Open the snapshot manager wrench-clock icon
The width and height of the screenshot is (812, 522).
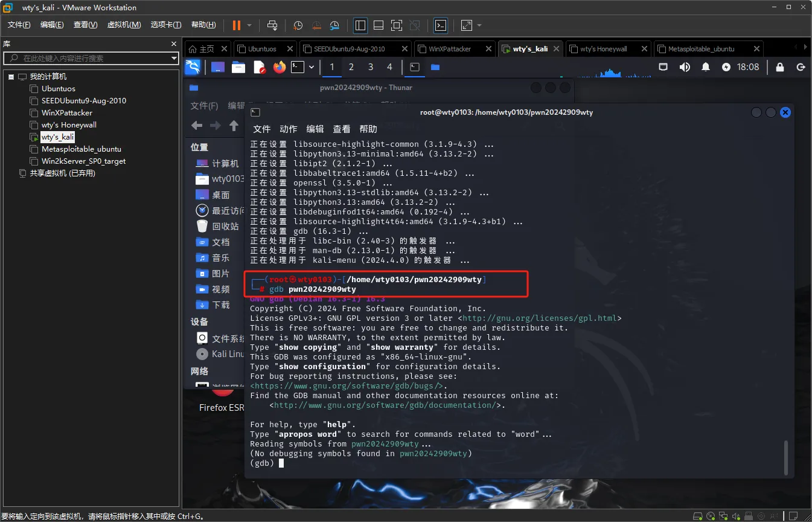click(335, 25)
